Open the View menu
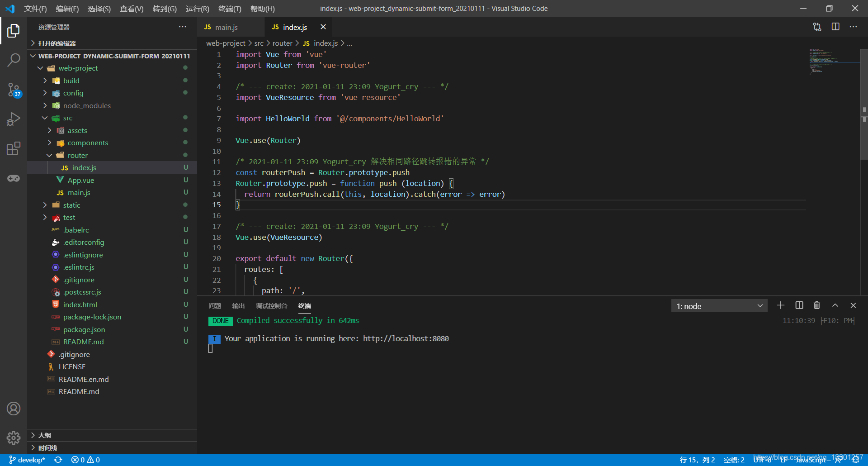Image resolution: width=868 pixels, height=466 pixels. (132, 9)
